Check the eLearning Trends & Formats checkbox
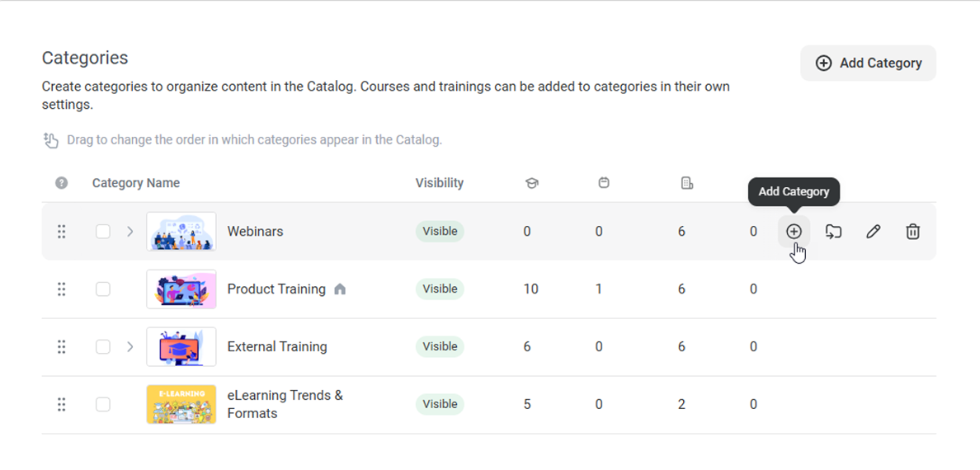The image size is (980, 470). point(103,405)
